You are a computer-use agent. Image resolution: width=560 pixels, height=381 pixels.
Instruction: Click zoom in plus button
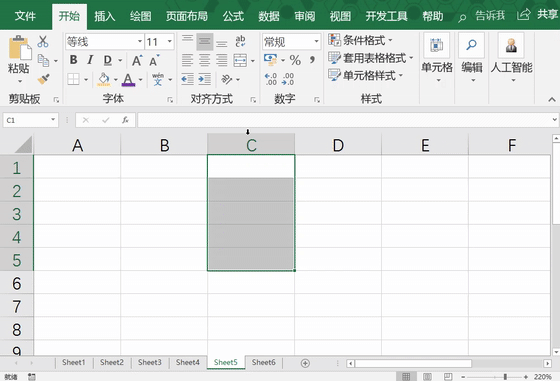[526, 377]
